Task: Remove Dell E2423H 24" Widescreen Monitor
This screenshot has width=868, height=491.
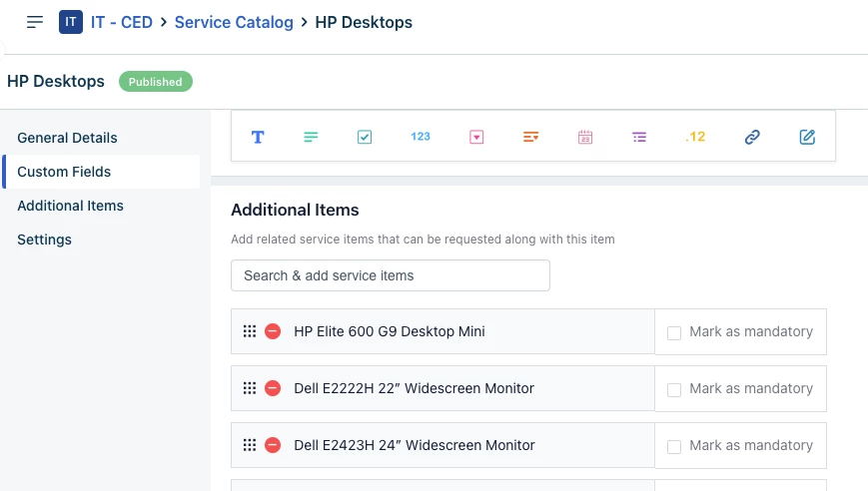Action: pos(273,445)
